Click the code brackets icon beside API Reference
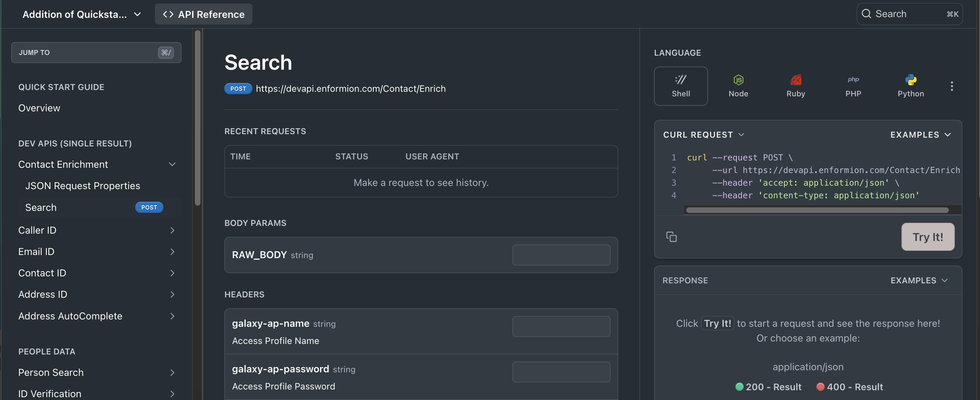 [168, 14]
